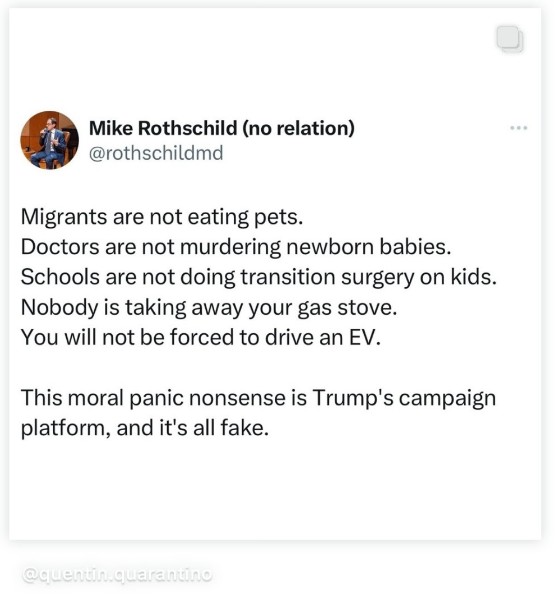Click the text 'platform, and it's all fake.'
555x598 pixels.
(145, 428)
